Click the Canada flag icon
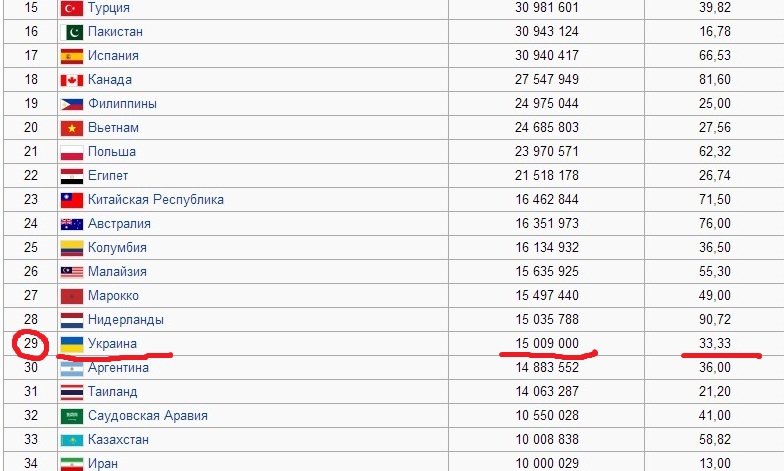 coord(71,80)
